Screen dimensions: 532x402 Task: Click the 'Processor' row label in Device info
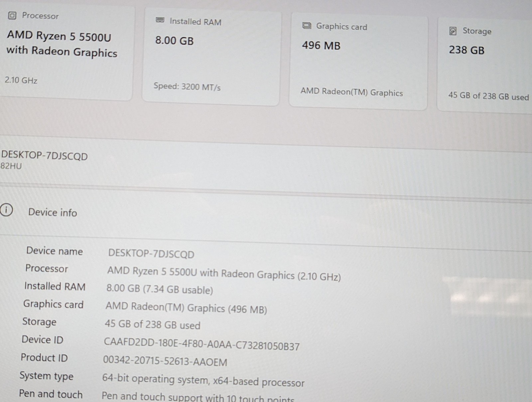(x=47, y=268)
